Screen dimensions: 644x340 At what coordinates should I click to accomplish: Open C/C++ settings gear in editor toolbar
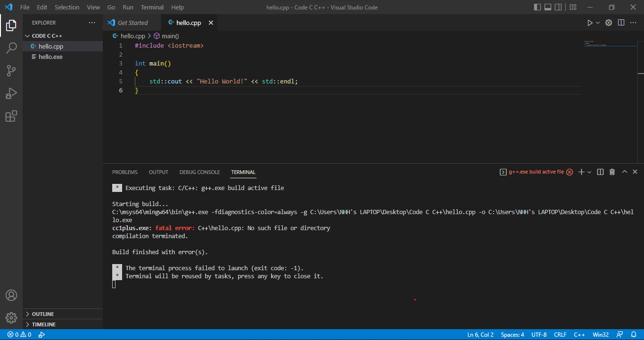pyautogui.click(x=609, y=23)
